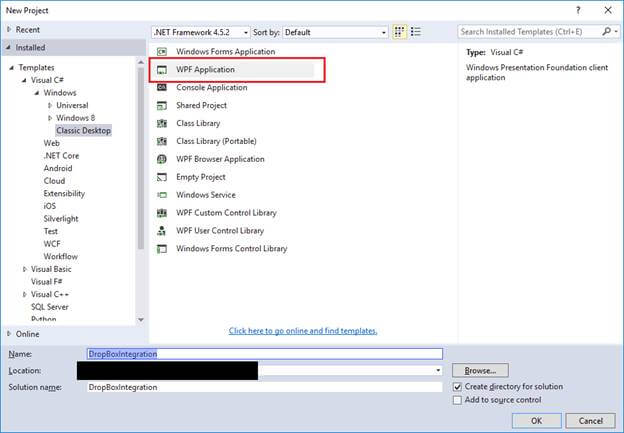Viewport: 624px width, 433px height.
Task: Collapse the Installed section
Action: [x=8, y=47]
